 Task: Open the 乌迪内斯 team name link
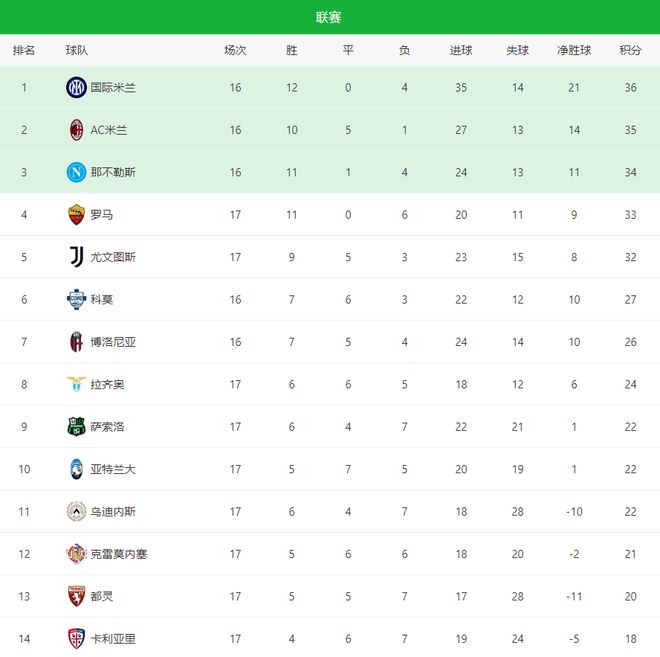112,512
